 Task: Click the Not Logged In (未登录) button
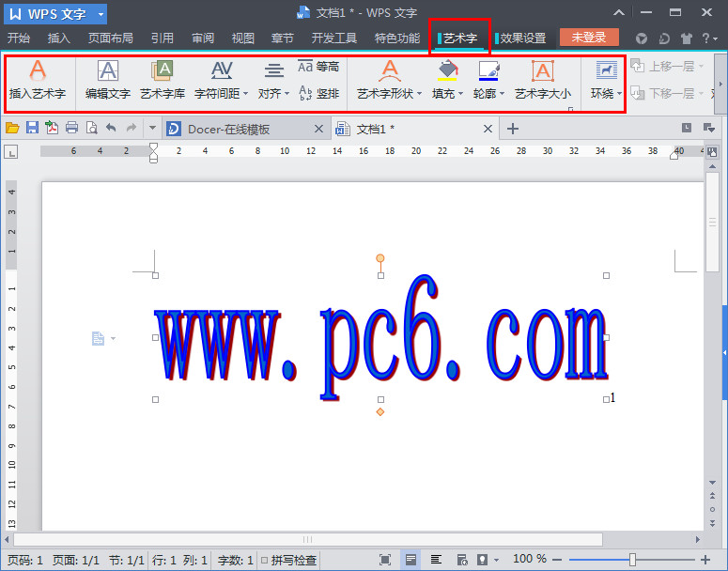click(x=589, y=38)
